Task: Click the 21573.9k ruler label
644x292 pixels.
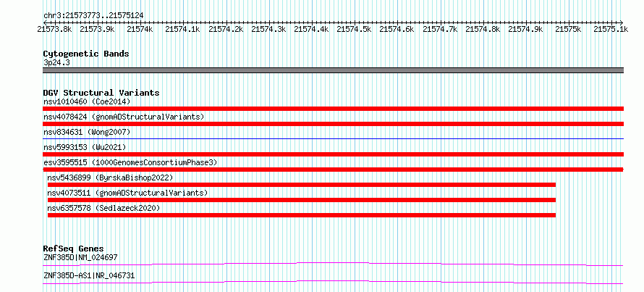Action: [x=97, y=29]
